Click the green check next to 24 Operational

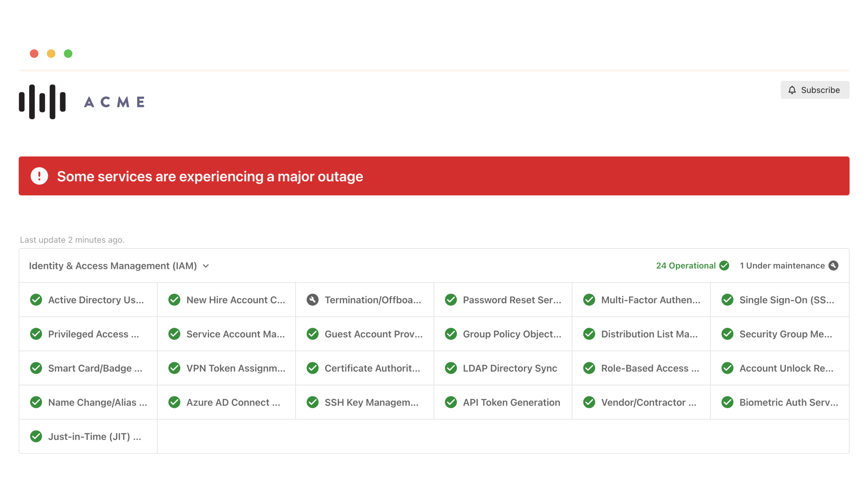(724, 265)
